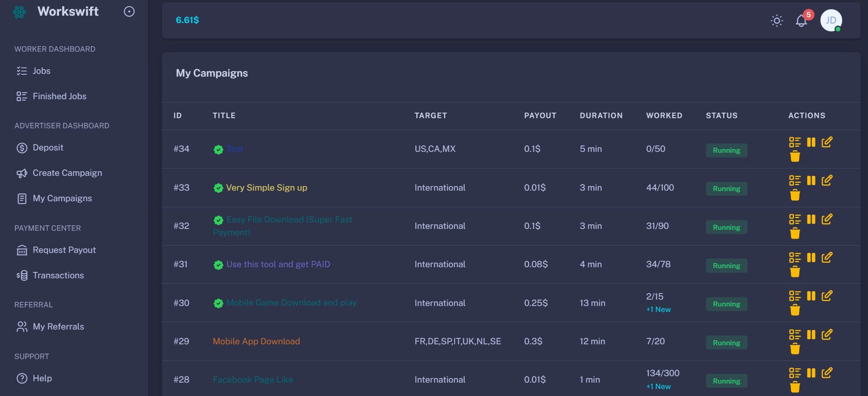View task list for campaign #31
This screenshot has height=396, width=868.
coord(795,258)
